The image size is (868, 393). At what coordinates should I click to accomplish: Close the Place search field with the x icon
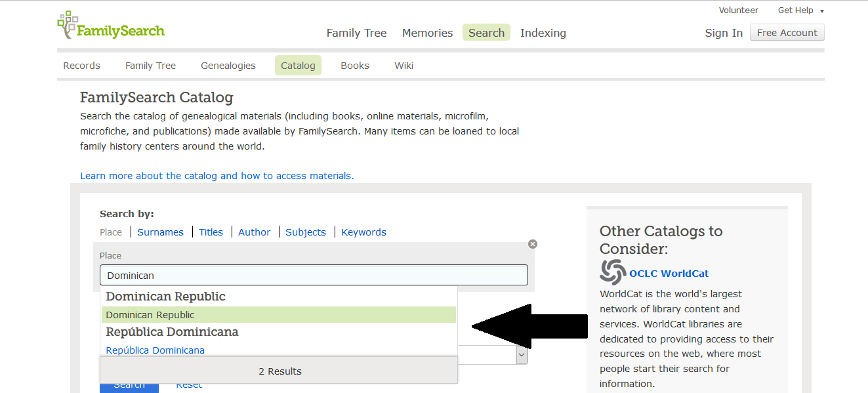point(533,244)
